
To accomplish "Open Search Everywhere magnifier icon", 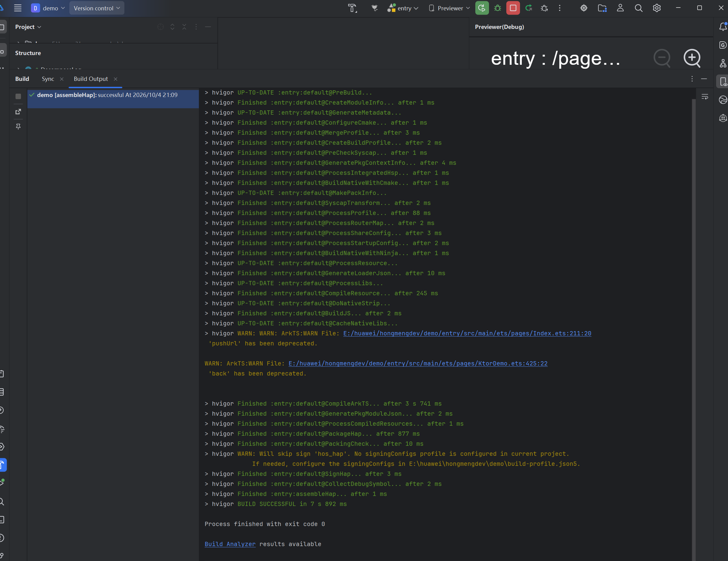I will pyautogui.click(x=638, y=8).
